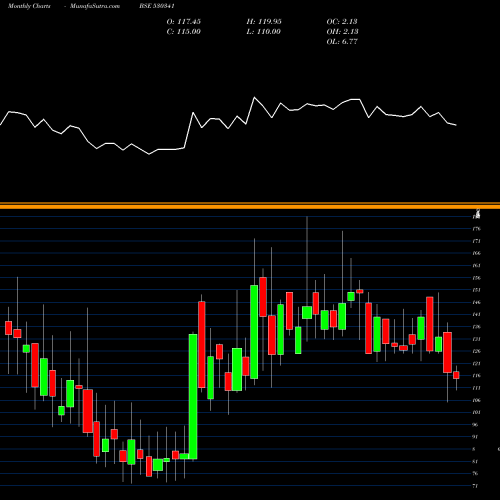The width and height of the screenshot is (500, 500).
Task: Click the 111 price axis label
Action: click(476, 388)
